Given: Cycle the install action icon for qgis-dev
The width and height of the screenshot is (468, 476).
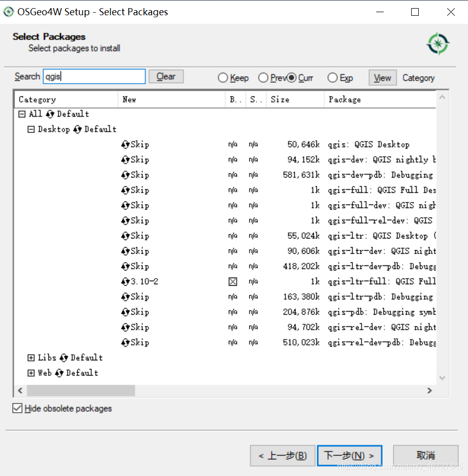Looking at the screenshot, I should pos(125,160).
